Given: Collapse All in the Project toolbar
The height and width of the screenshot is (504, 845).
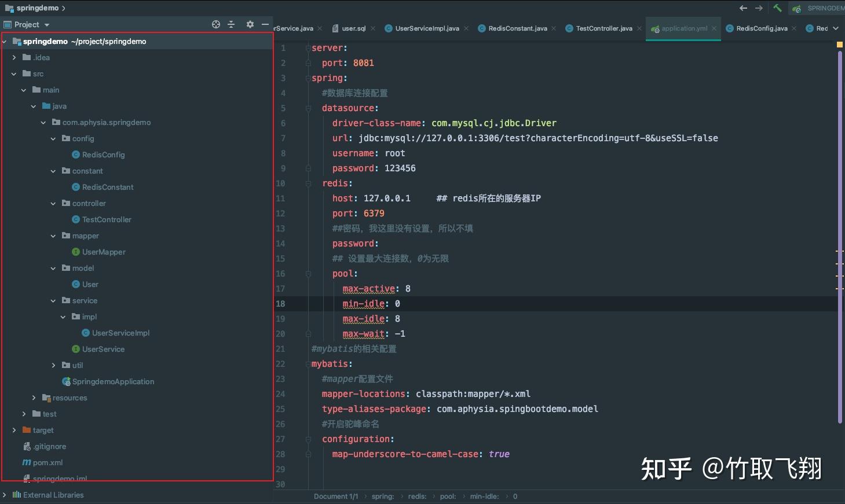Looking at the screenshot, I should (231, 24).
